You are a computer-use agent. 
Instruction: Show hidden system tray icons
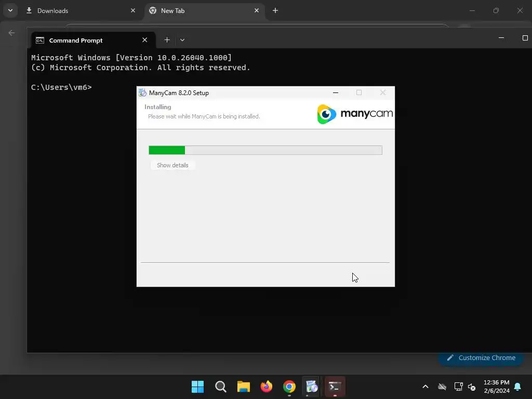pyautogui.click(x=425, y=387)
